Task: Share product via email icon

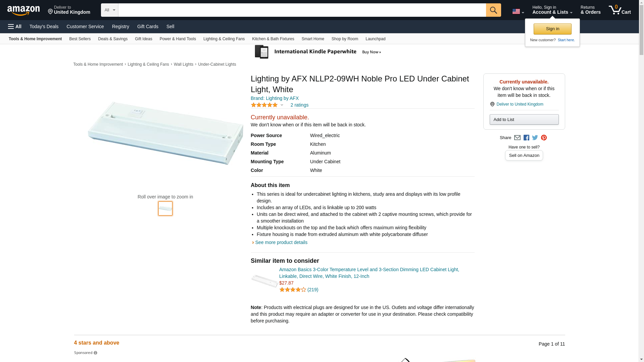Action: 517,138
